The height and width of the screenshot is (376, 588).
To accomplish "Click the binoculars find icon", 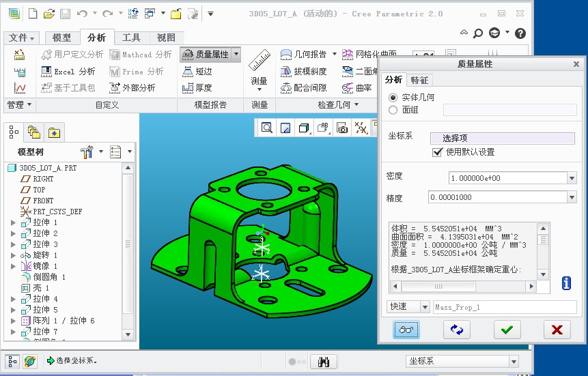I will point(324,362).
